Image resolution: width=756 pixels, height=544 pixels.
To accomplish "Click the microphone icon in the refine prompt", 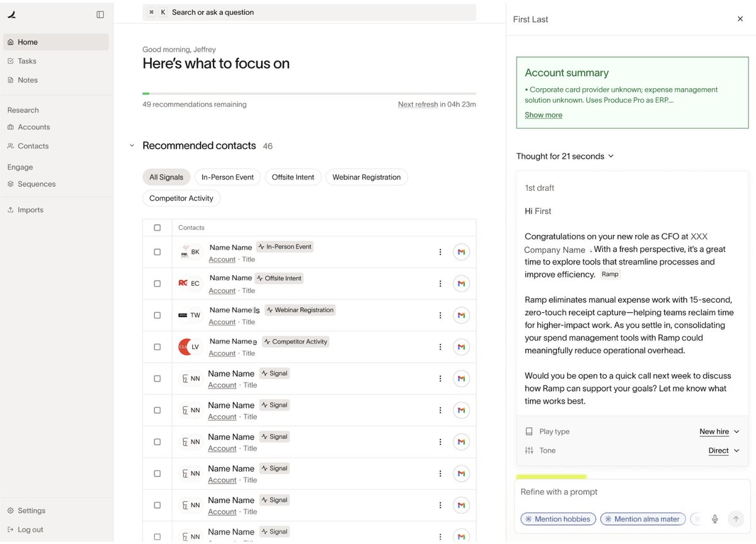I will point(714,519).
